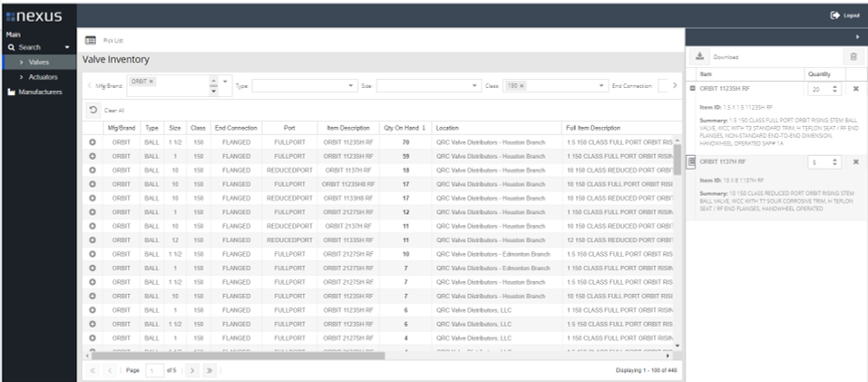868x382 pixels.
Task: Click the Mfg/Brand filter scroll arrows
Action: click(214, 86)
